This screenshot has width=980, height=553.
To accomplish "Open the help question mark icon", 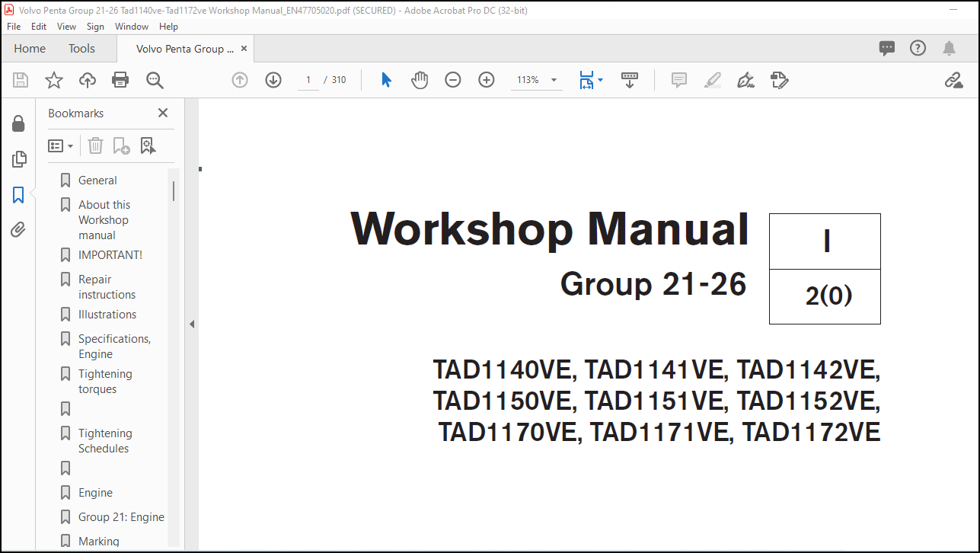I will tap(918, 48).
